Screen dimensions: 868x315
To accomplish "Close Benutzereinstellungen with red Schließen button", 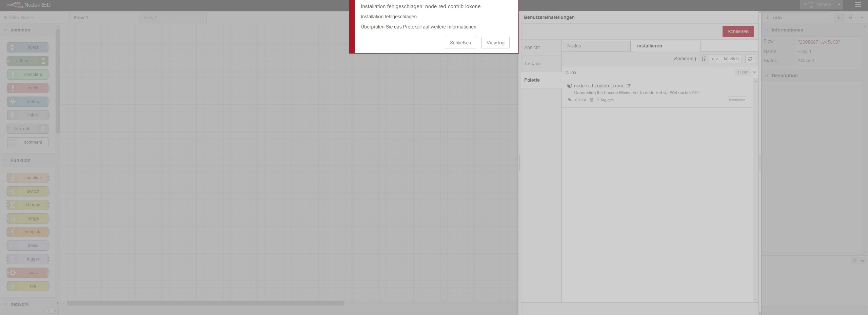I will click(738, 31).
